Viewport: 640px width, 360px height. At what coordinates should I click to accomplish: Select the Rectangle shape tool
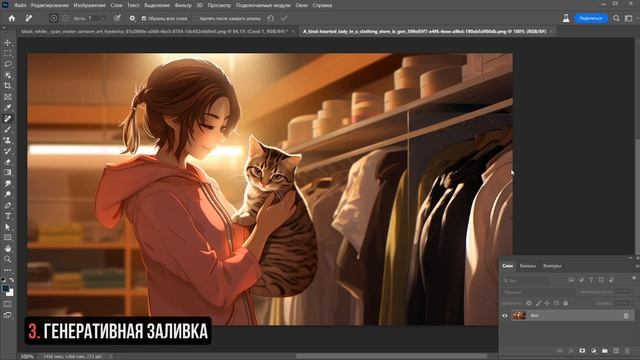click(8, 238)
